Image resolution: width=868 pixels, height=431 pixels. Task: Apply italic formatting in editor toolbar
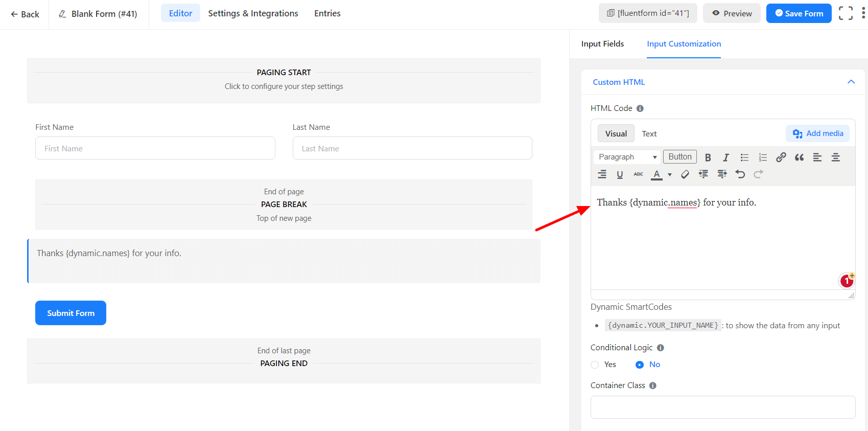point(725,157)
